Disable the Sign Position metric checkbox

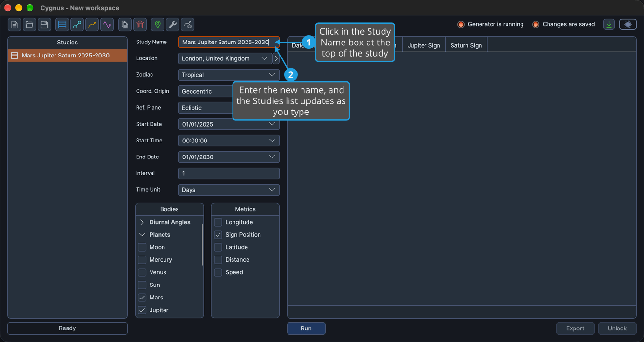pyautogui.click(x=218, y=235)
